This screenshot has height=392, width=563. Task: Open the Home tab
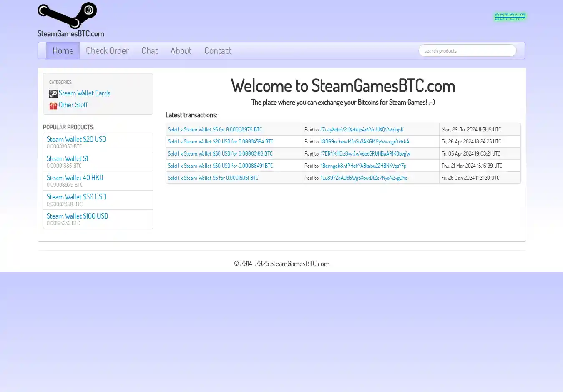pos(63,50)
